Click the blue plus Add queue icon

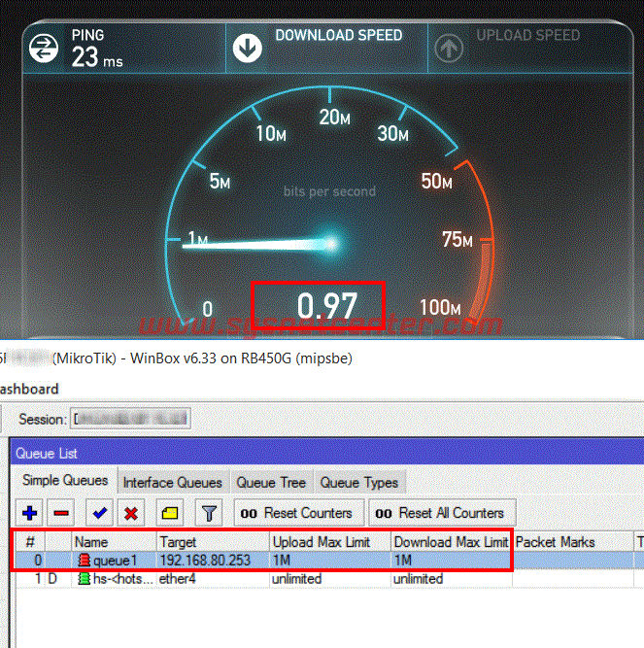(x=30, y=513)
